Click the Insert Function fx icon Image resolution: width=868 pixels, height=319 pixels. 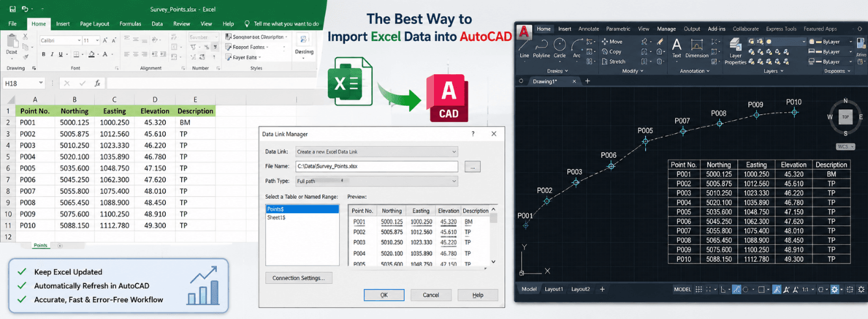click(x=97, y=83)
